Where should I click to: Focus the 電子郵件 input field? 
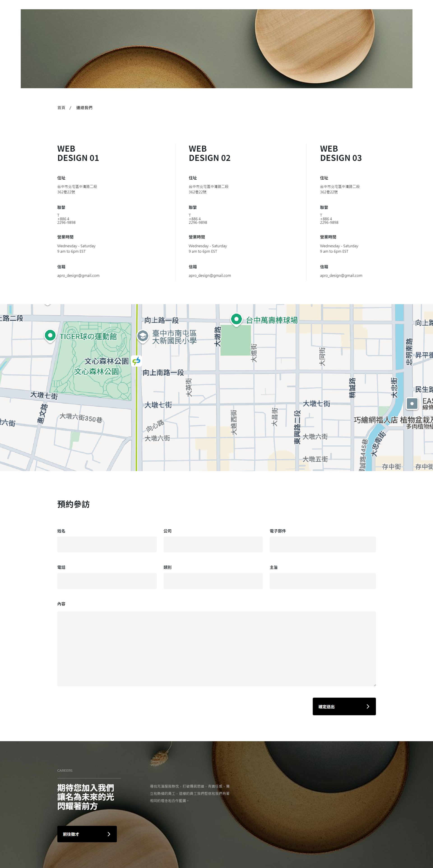click(322, 544)
